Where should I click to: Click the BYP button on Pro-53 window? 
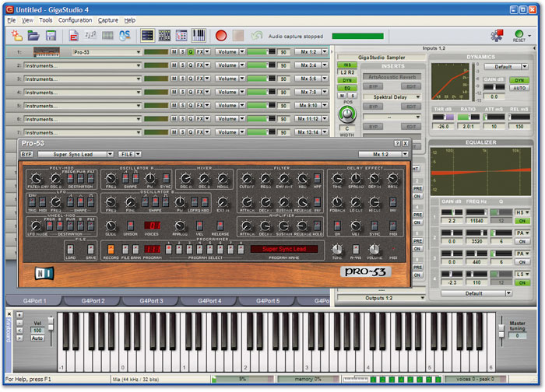(x=26, y=155)
